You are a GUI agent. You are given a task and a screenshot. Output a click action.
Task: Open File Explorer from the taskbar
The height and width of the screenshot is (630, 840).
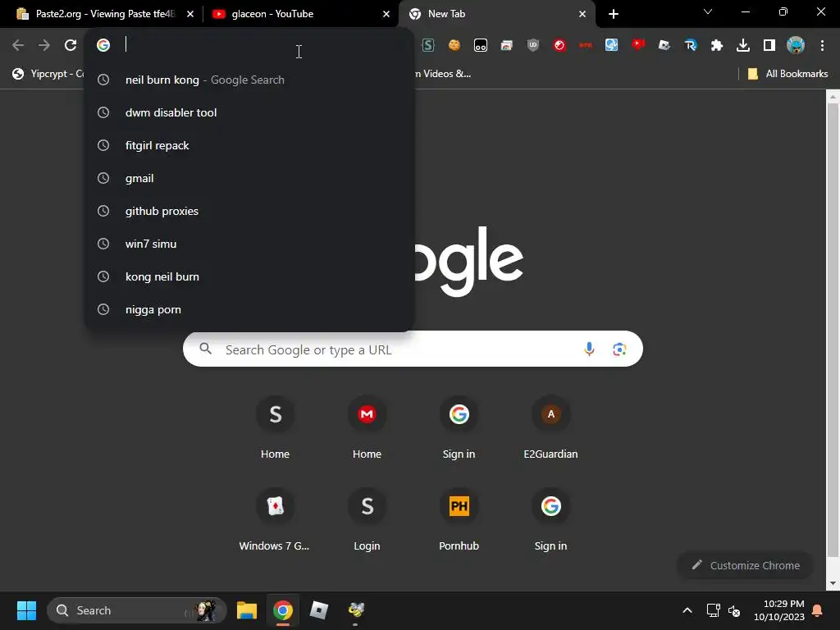pyautogui.click(x=247, y=610)
